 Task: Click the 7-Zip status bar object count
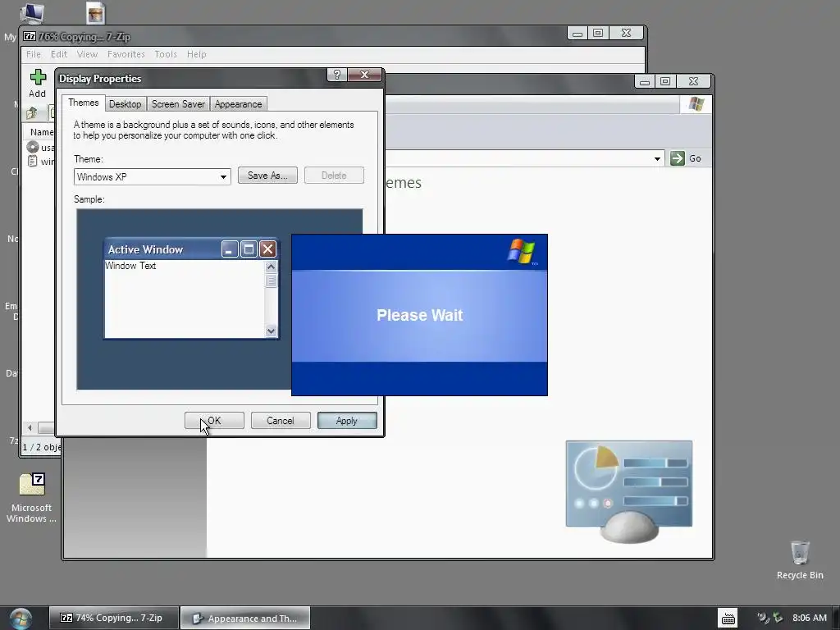(x=41, y=447)
